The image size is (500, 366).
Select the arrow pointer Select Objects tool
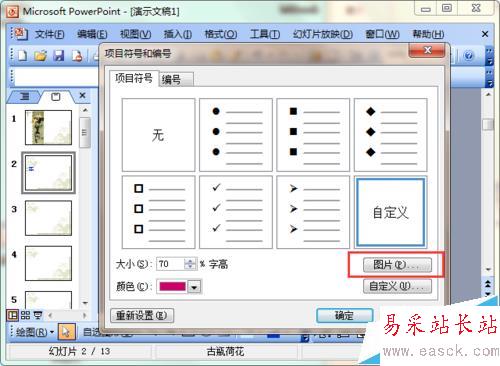coord(66,332)
